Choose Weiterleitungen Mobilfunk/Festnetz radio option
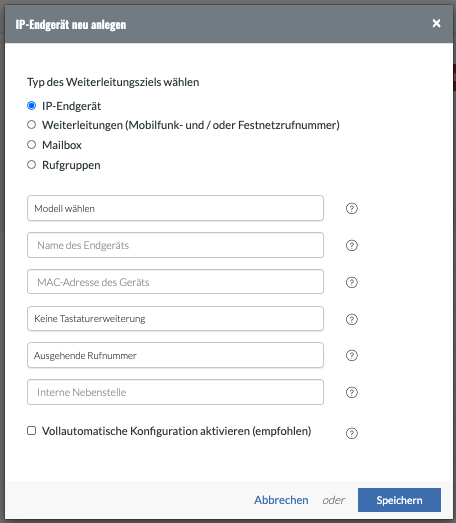The height and width of the screenshot is (523, 456). pyautogui.click(x=31, y=125)
